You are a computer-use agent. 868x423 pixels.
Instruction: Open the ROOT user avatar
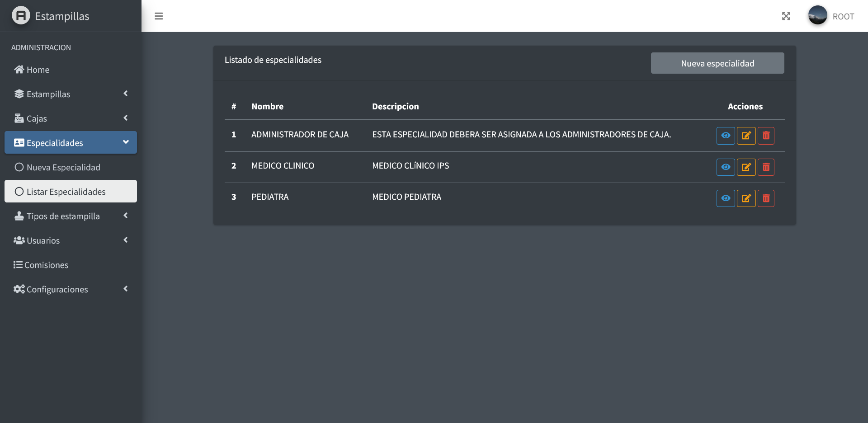817,15
